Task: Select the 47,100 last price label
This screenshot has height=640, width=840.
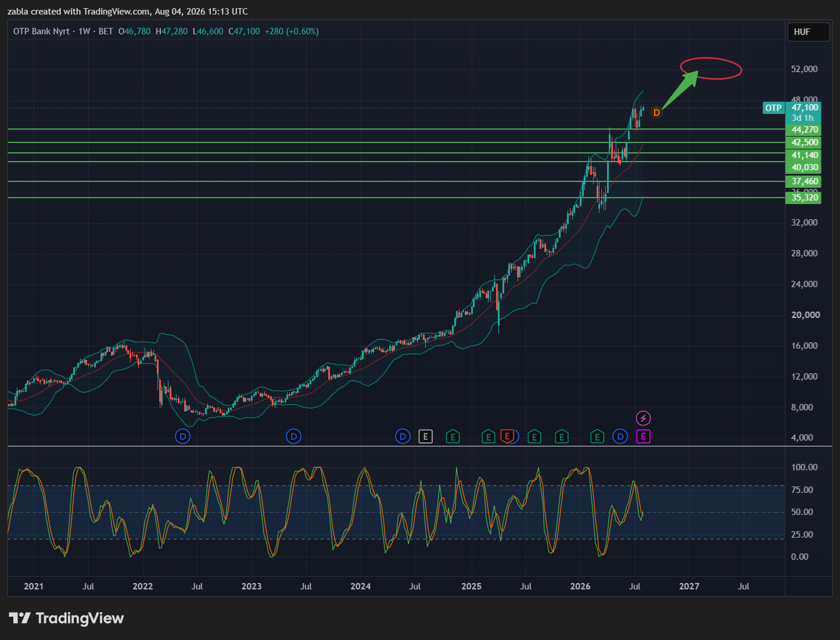Action: point(804,108)
